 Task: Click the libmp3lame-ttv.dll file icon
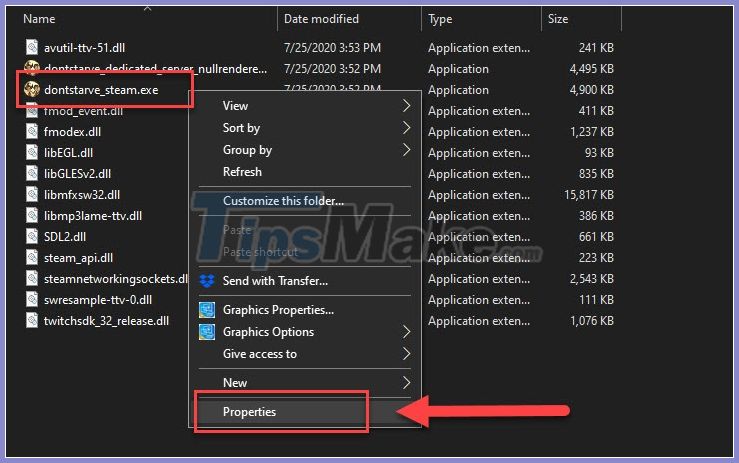[32, 215]
